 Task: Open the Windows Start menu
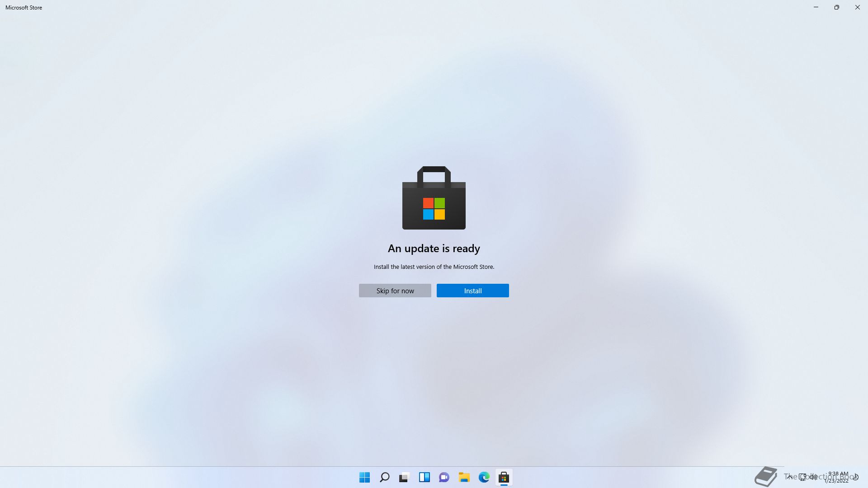[364, 477]
